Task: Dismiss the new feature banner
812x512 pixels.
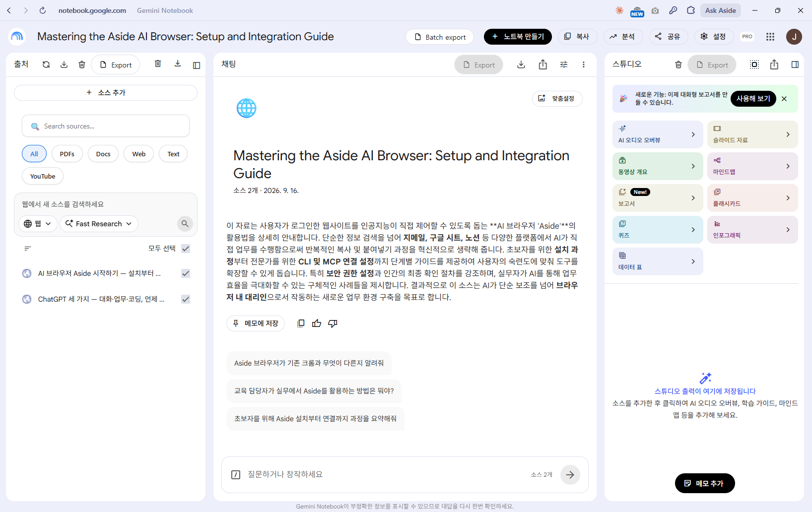Action: pyautogui.click(x=784, y=99)
